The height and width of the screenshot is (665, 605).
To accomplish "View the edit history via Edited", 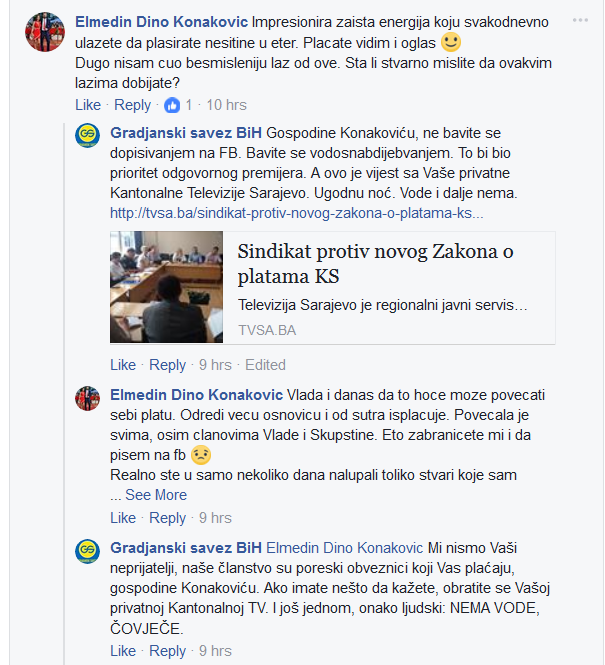I will point(265,365).
